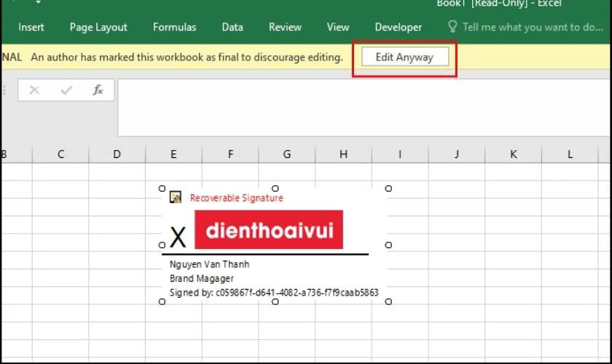Image resolution: width=612 pixels, height=364 pixels.
Task: Click 'Tell me what you want to do' box
Action: click(533, 28)
